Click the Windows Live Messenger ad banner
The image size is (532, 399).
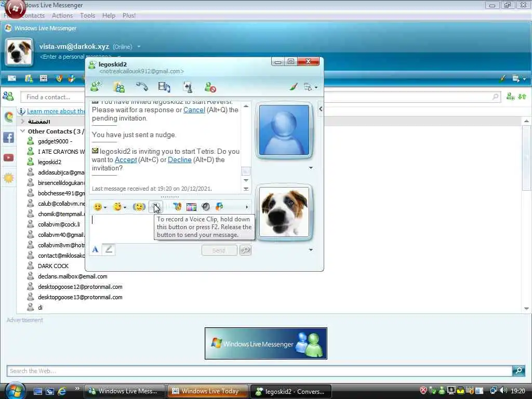pos(265,343)
